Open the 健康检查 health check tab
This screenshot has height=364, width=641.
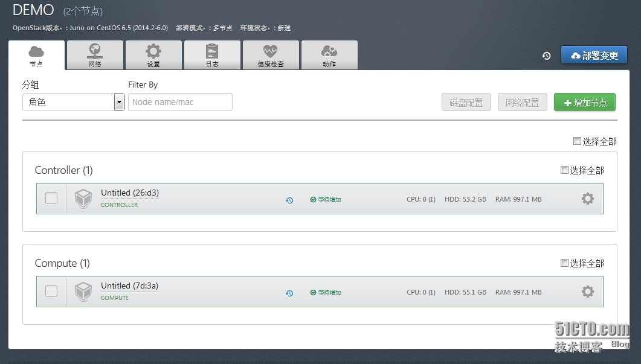click(271, 55)
